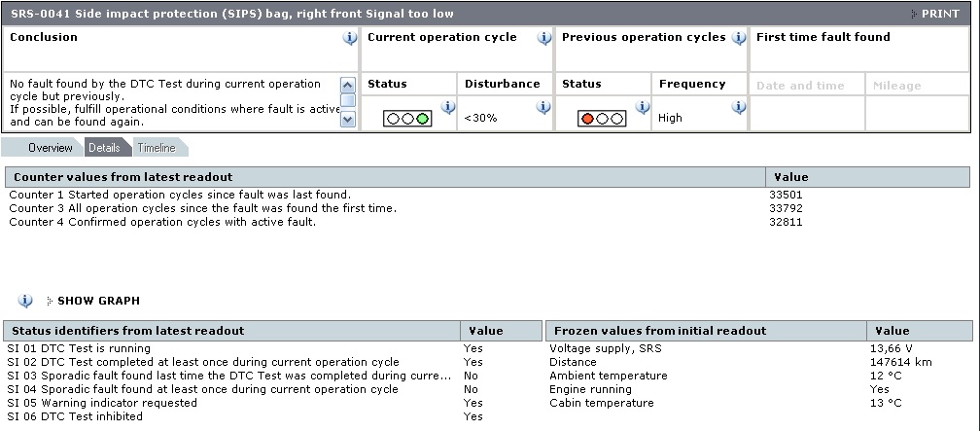Switch to the Overview tab
This screenshot has height=431, width=980.
[49, 148]
